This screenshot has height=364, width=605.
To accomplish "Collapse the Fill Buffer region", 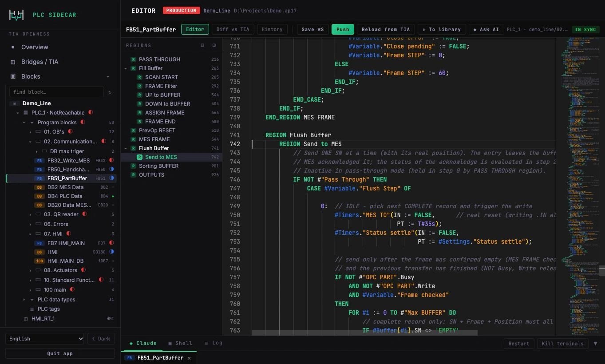I will [x=126, y=68].
